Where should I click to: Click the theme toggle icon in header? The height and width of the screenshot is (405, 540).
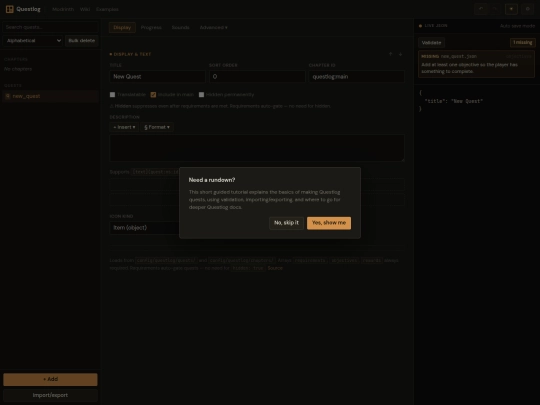[x=511, y=9]
